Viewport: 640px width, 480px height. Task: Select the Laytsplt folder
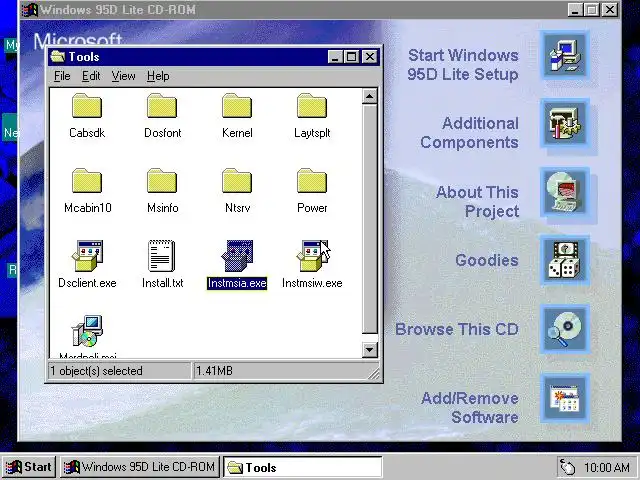[x=312, y=106]
